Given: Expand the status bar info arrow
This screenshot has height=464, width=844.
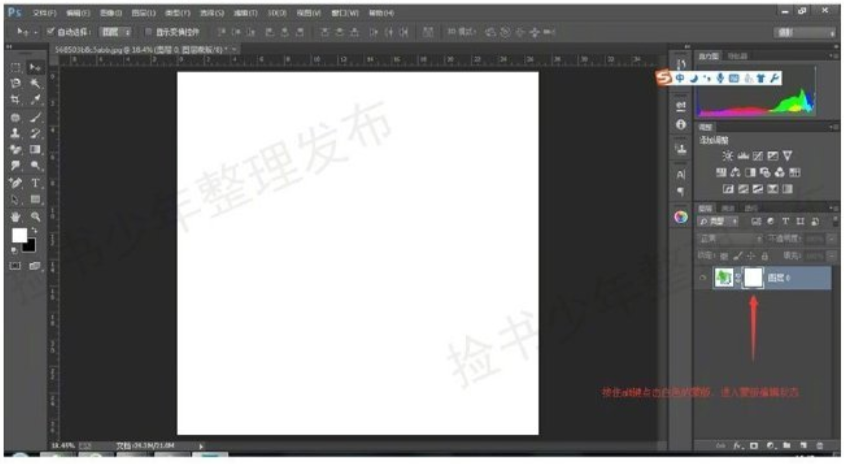Looking at the screenshot, I should [201, 446].
